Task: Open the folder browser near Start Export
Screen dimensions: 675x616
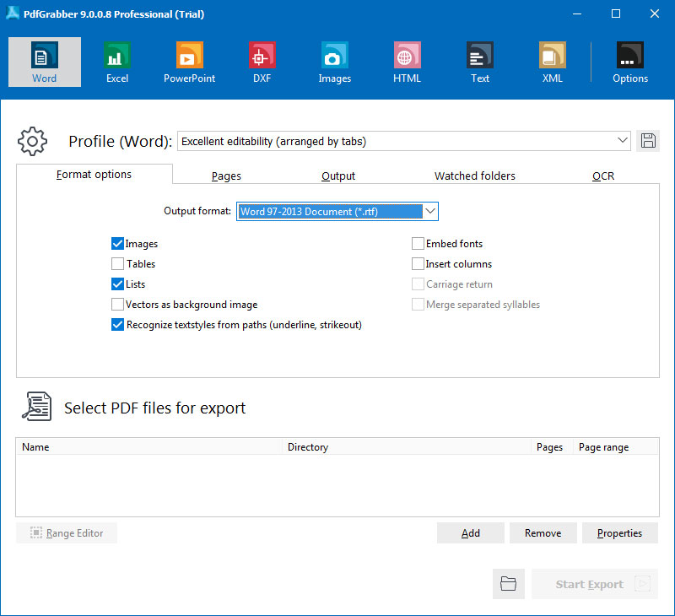Action: coord(508,584)
